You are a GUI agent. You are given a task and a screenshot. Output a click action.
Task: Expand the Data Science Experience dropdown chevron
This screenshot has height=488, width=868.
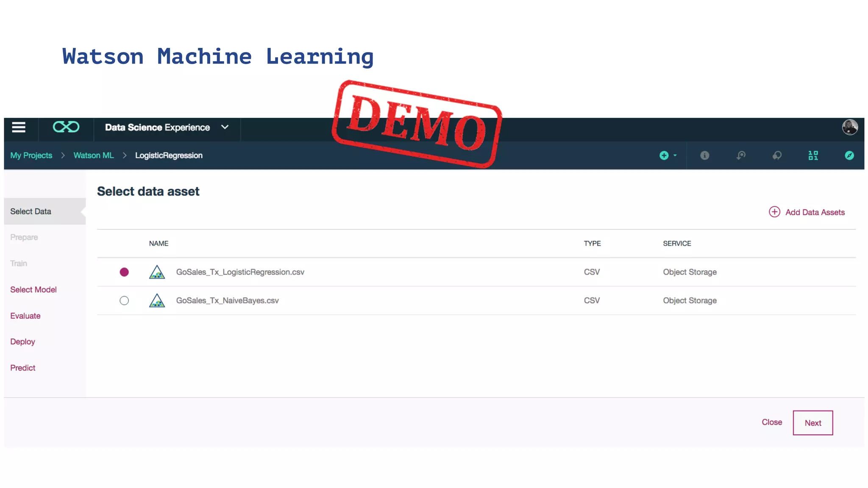[225, 127]
